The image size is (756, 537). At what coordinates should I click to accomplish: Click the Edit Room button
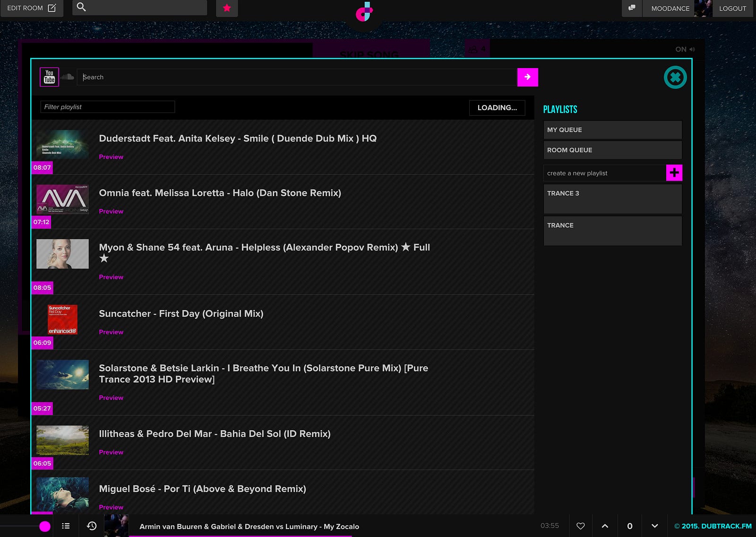[32, 8]
